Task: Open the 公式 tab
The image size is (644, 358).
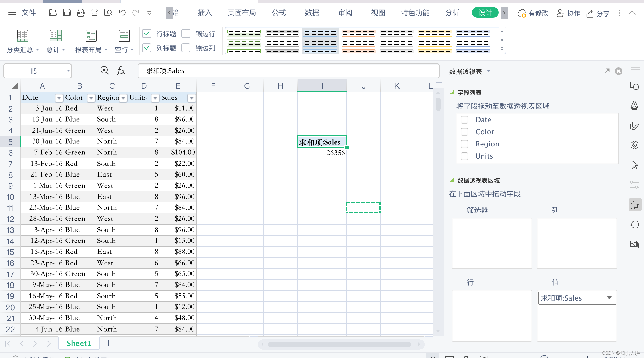Action: coord(279,13)
